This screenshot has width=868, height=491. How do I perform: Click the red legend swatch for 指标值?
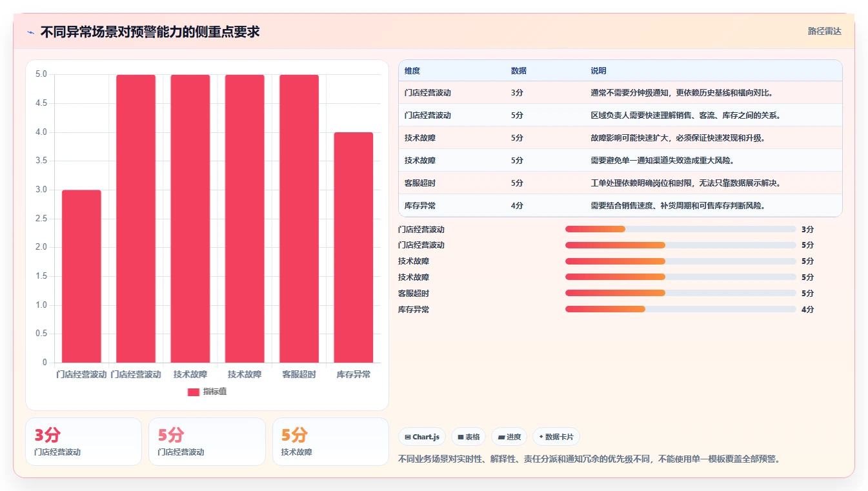pyautogui.click(x=194, y=392)
